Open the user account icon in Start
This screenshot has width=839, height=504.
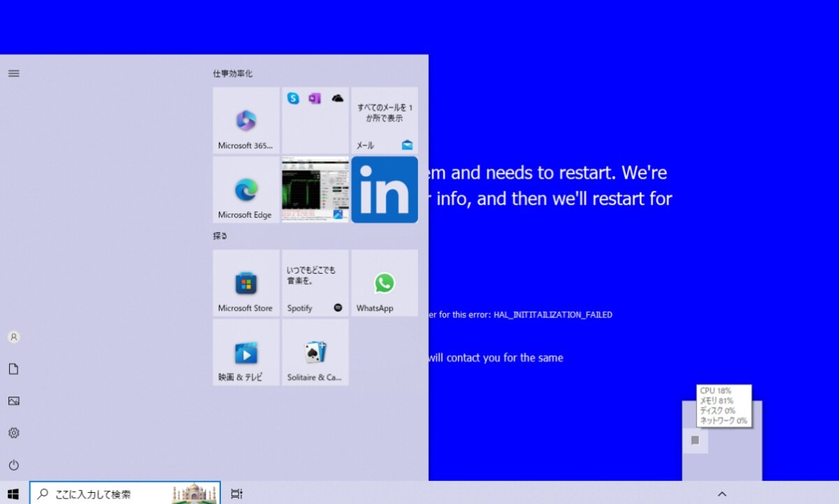coord(13,337)
